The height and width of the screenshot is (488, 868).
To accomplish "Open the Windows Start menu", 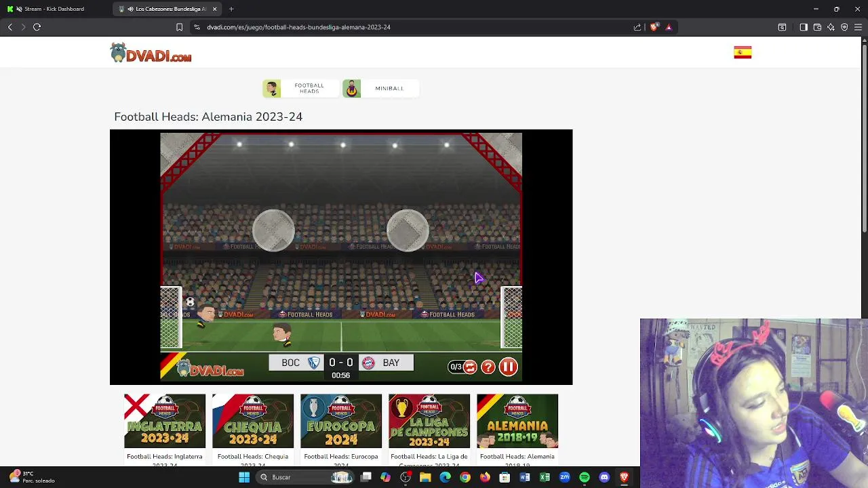I will (x=244, y=477).
